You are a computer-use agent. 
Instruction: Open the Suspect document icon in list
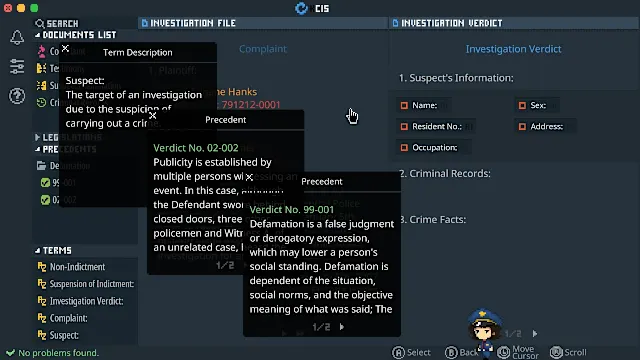click(41, 85)
